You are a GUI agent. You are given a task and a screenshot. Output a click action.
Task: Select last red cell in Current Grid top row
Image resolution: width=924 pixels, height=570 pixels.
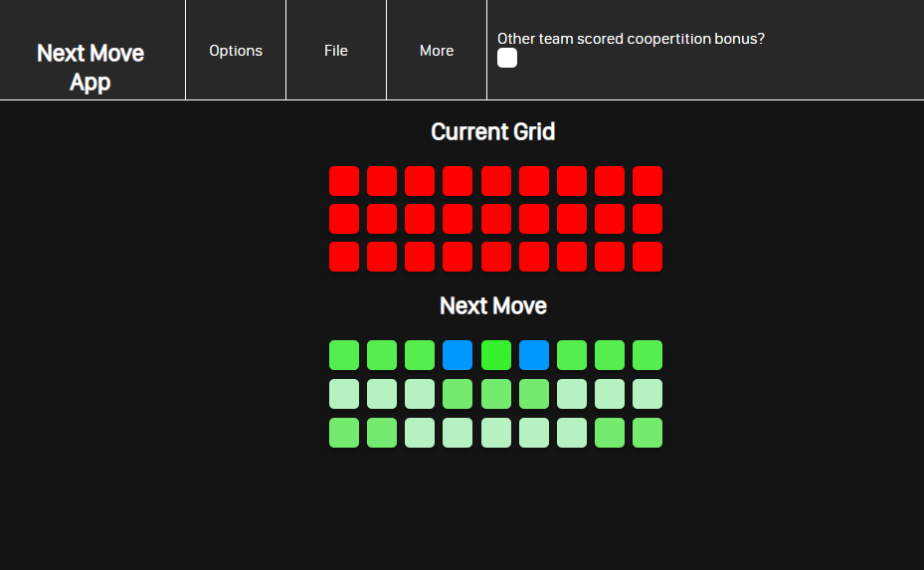pyautogui.click(x=647, y=181)
